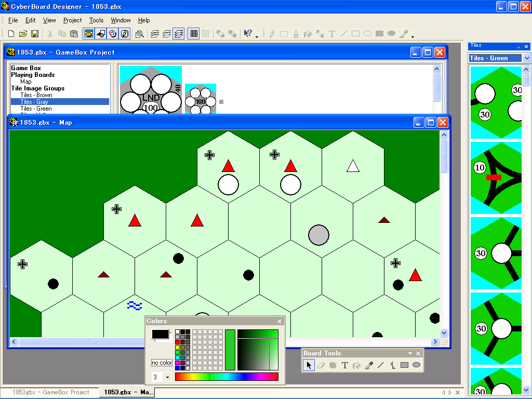Click the first stacked-layers view button
The height and width of the screenshot is (399, 532).
[155, 34]
